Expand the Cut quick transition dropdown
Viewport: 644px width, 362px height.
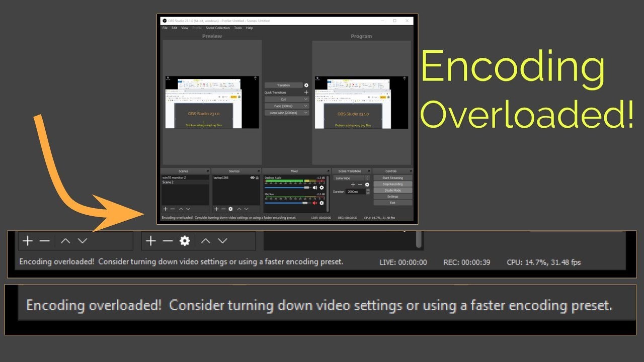point(306,99)
